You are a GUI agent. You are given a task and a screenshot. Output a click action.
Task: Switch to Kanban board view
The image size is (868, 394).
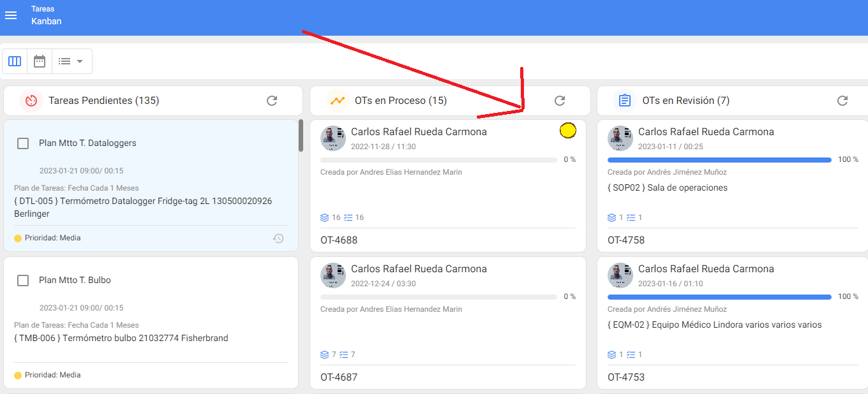coord(15,61)
